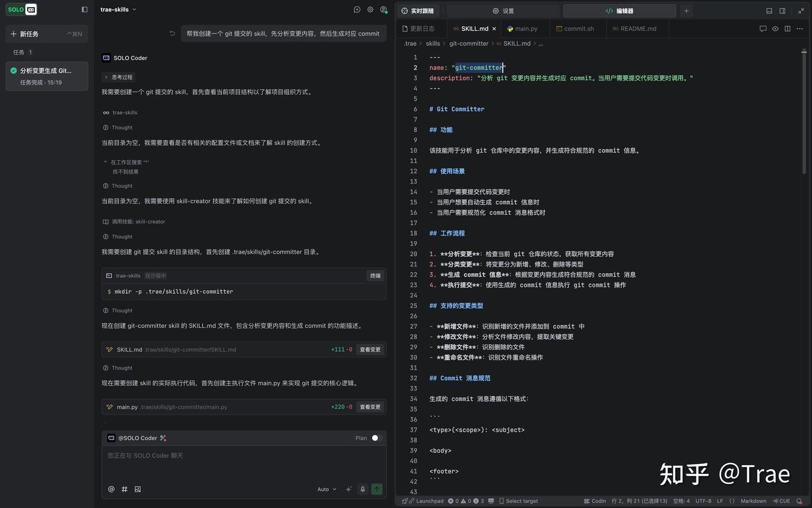Image resolution: width=812 pixels, height=508 pixels.
Task: Toggle the Plan mode switch
Action: pyautogui.click(x=376, y=438)
